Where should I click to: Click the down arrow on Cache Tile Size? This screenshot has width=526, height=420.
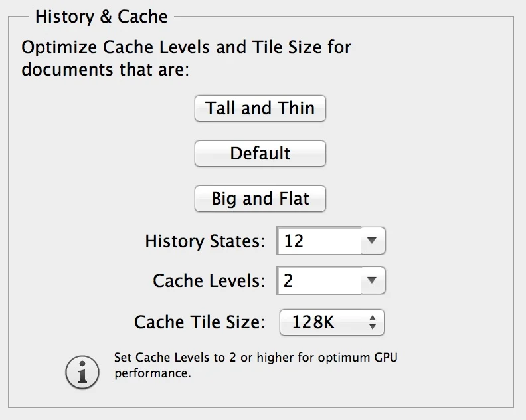pos(373,328)
